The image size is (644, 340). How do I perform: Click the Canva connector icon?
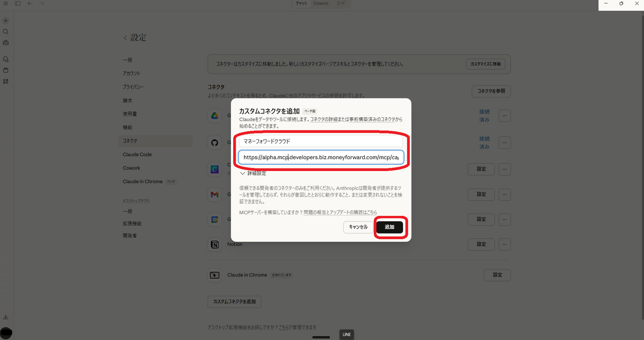point(214,169)
